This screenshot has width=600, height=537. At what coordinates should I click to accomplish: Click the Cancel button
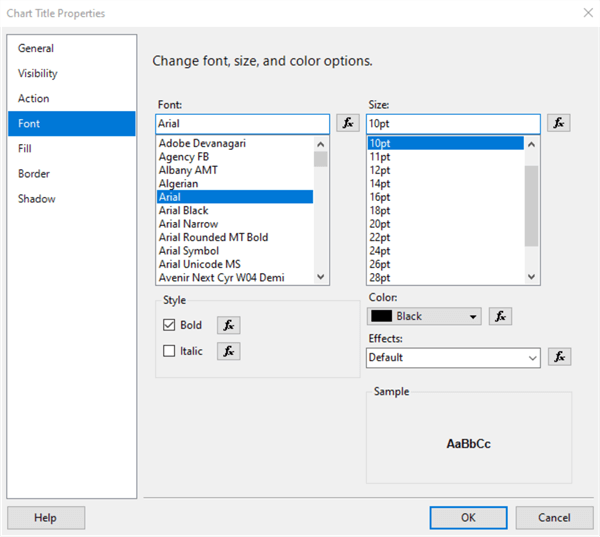pyautogui.click(x=554, y=518)
